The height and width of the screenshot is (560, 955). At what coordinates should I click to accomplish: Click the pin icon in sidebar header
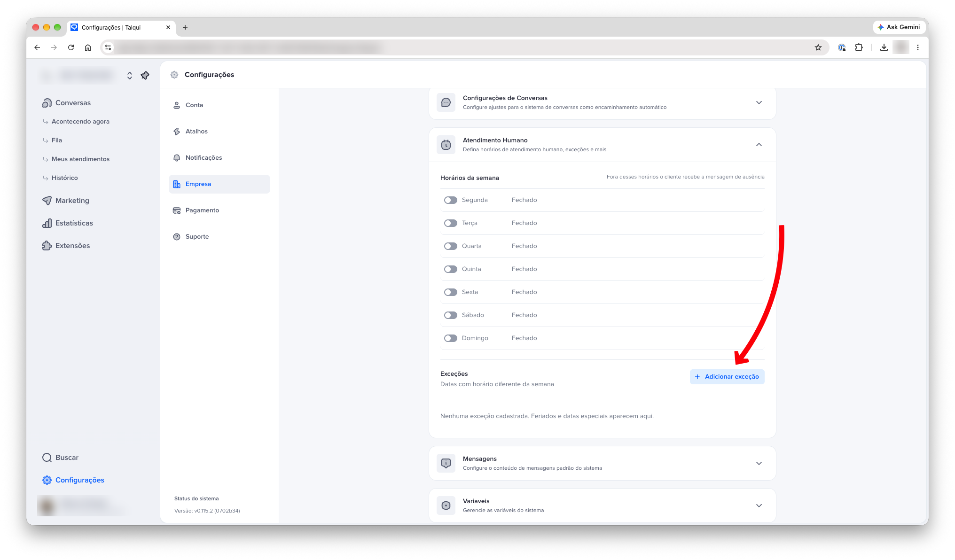click(x=145, y=75)
